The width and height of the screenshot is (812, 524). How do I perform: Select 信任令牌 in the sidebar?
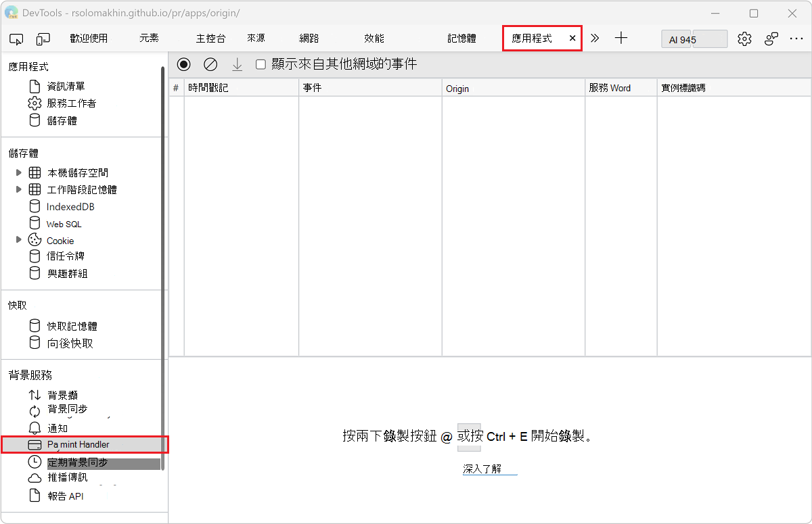[x=66, y=256]
